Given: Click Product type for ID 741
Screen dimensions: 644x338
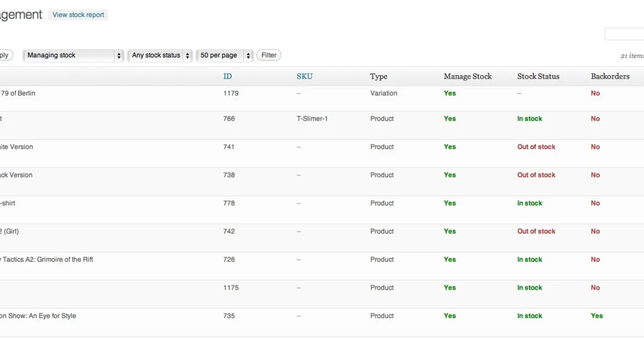Looking at the screenshot, I should point(382,147).
